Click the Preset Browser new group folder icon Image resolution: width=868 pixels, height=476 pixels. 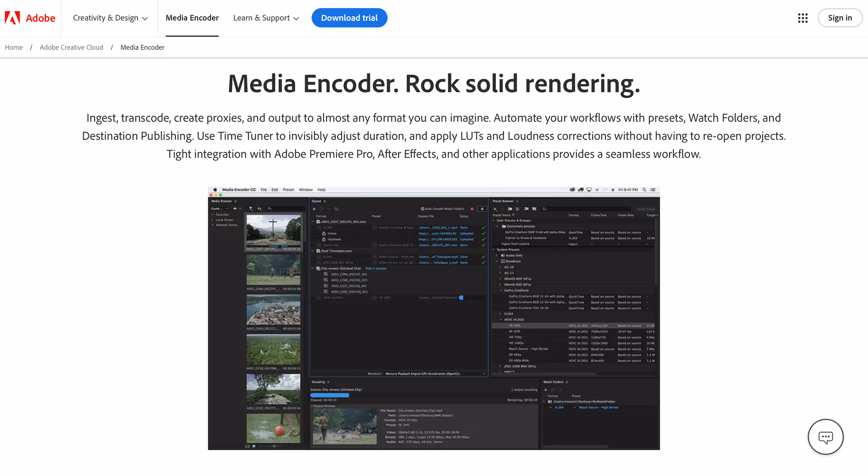(x=510, y=209)
